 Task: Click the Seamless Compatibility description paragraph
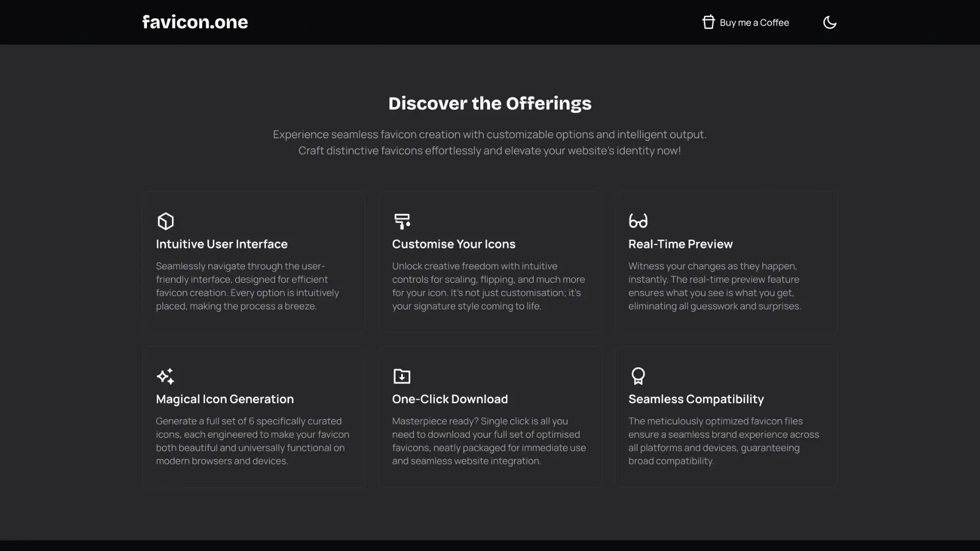pos(723,441)
